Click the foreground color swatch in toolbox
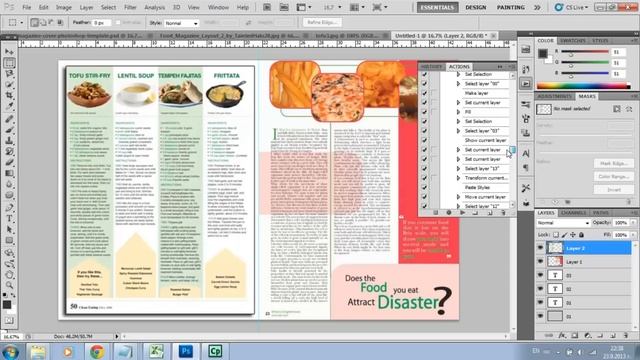 pyautogui.click(x=7, y=304)
